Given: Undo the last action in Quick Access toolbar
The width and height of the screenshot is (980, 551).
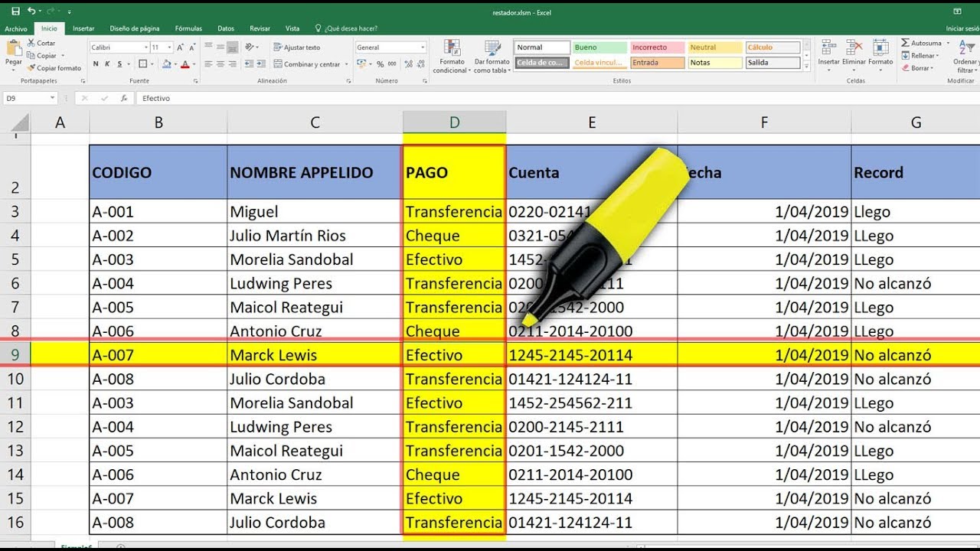Looking at the screenshot, I should click(x=31, y=11).
